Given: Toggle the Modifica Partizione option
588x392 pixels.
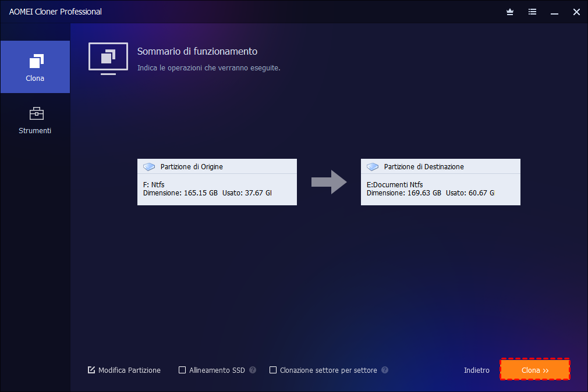Looking at the screenshot, I should point(91,370).
